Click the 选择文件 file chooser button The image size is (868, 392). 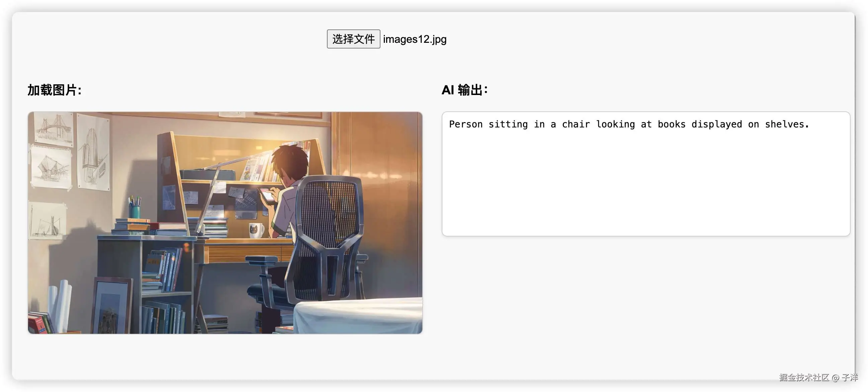coord(353,39)
